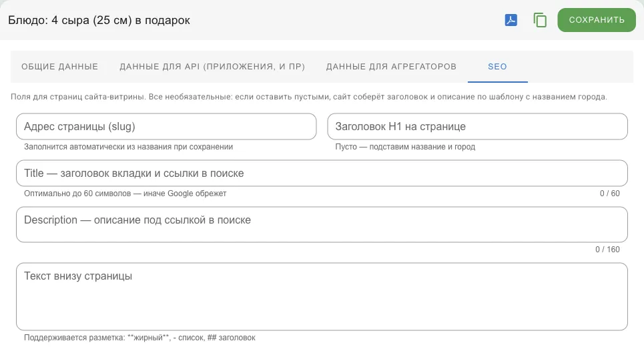Click into the Description textarea
Viewport: 644px width, 347px height.
[x=322, y=225]
